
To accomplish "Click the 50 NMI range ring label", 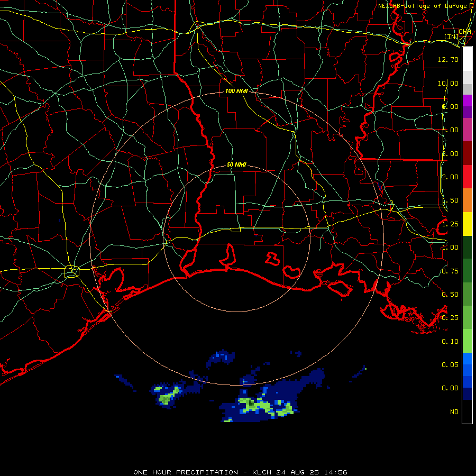I will [236, 164].
